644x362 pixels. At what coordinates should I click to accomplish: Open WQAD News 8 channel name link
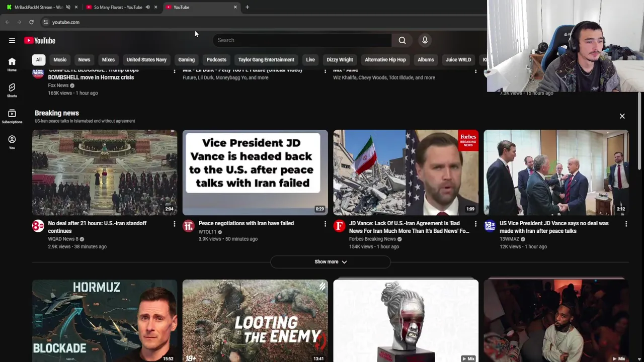[63, 239]
